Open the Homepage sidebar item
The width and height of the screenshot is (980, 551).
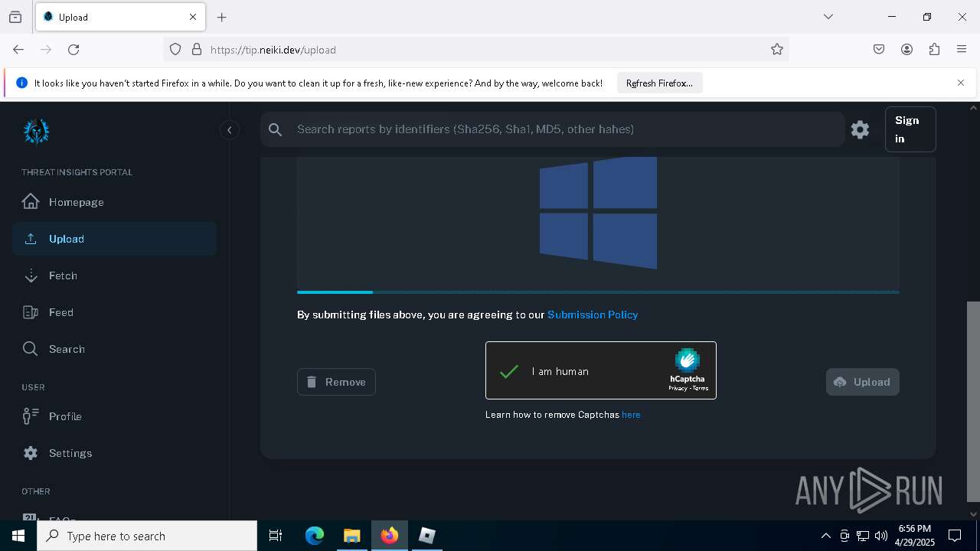pos(114,202)
